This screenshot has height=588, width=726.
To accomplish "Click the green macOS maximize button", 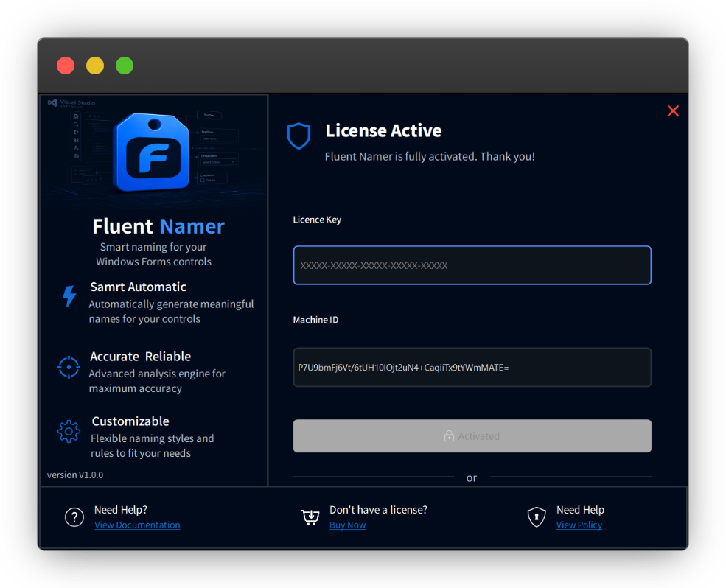I will [125, 66].
